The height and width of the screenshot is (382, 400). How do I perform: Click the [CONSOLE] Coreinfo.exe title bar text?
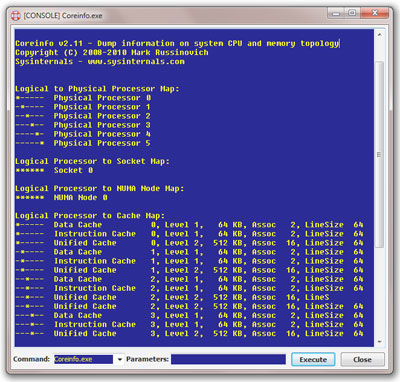pyautogui.click(x=63, y=16)
